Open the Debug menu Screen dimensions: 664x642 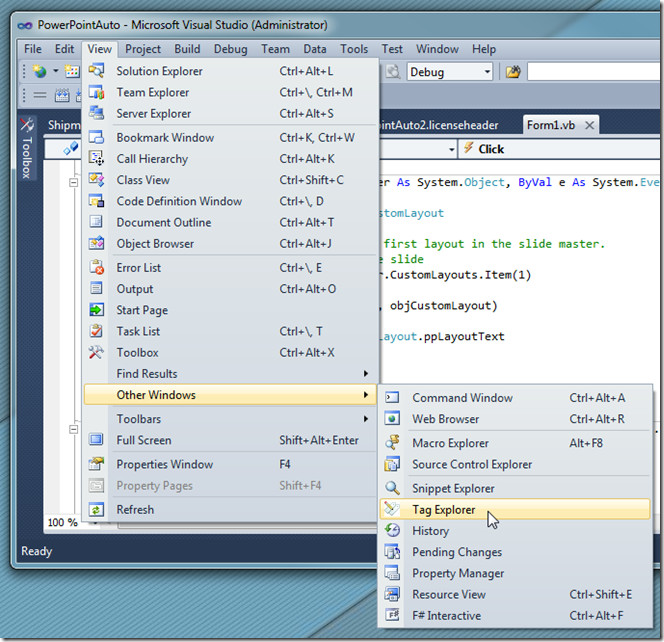(x=230, y=49)
